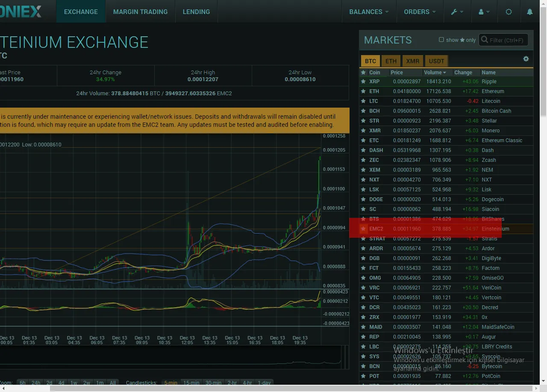The height and width of the screenshot is (392, 547).
Task: Star the LTC market
Action: point(363,101)
